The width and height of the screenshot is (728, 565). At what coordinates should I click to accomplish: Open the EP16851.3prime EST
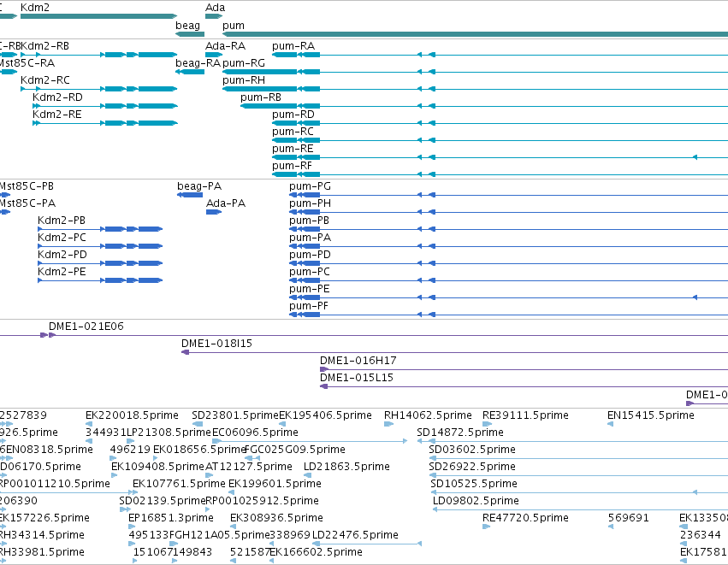pyautogui.click(x=171, y=518)
